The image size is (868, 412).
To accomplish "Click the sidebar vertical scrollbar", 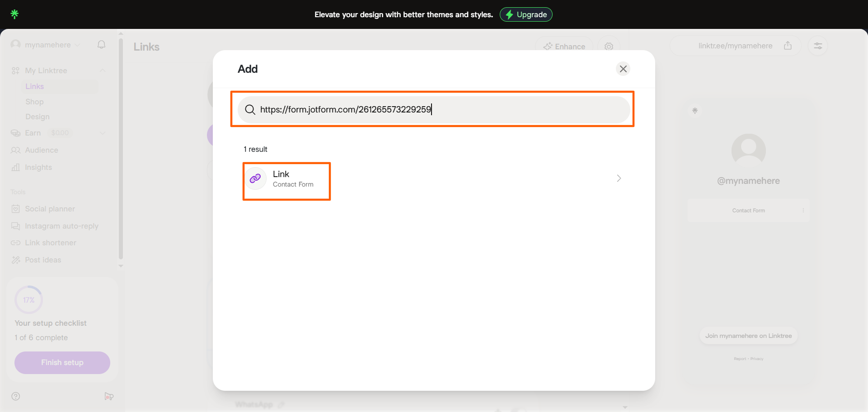I will pyautogui.click(x=121, y=149).
